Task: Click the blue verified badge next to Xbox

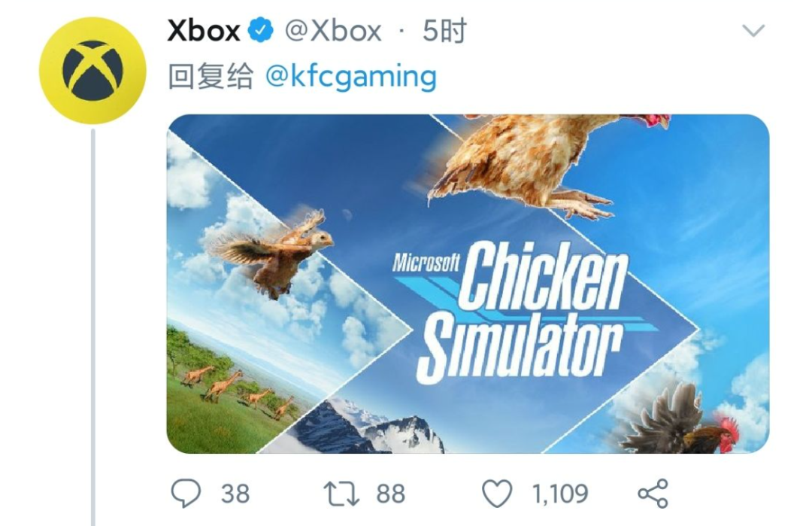Action: point(260,30)
